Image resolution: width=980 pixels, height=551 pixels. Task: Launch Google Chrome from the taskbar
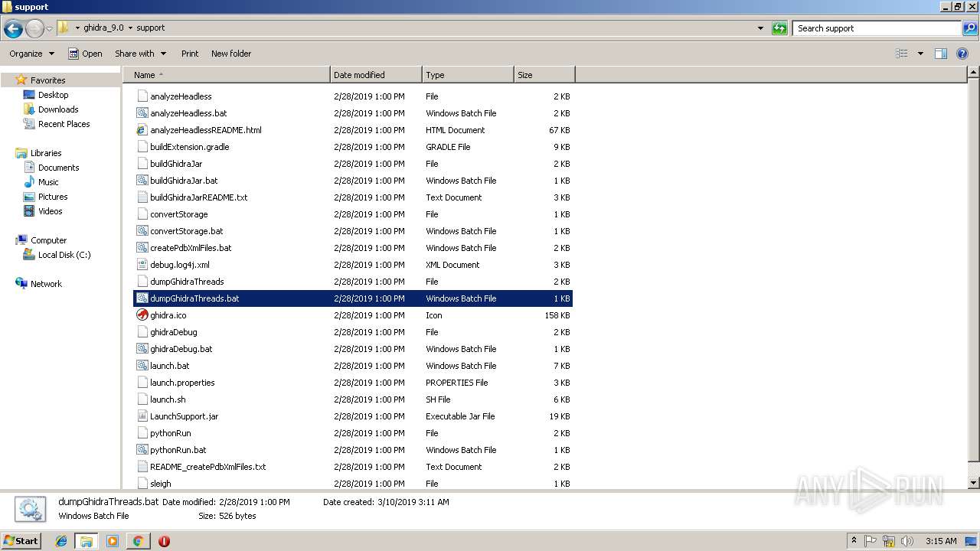[x=138, y=541]
